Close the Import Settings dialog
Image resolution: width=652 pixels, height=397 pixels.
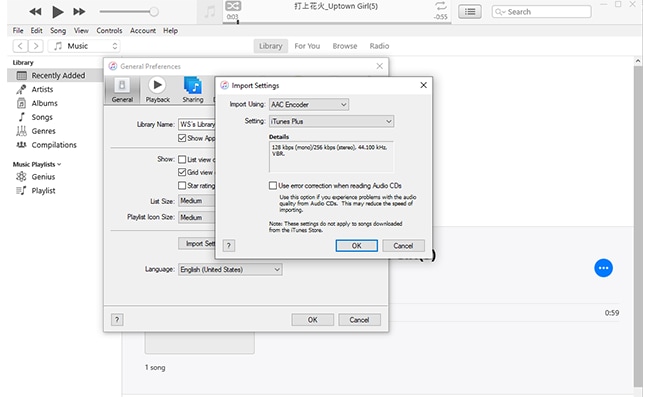pos(423,85)
